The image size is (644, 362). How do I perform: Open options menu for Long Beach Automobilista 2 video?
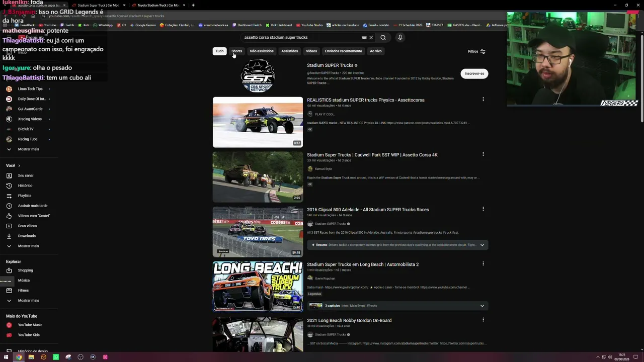[483, 264]
